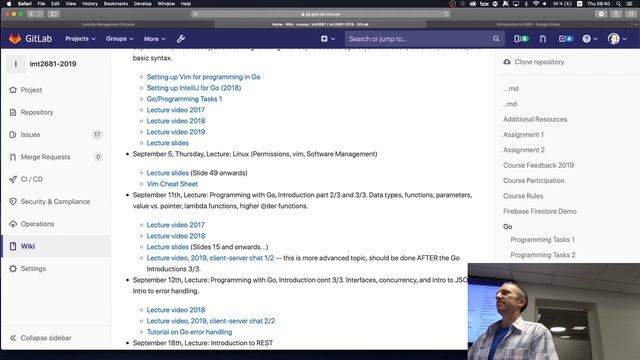640x360 pixels.
Task: Click the Safari back button
Action: [x=31, y=14]
